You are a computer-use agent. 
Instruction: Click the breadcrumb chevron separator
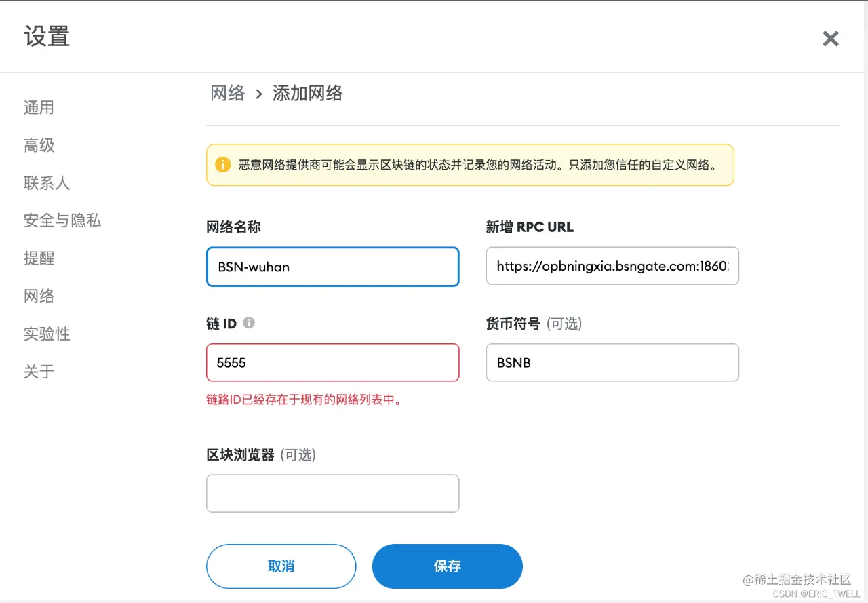[x=258, y=94]
